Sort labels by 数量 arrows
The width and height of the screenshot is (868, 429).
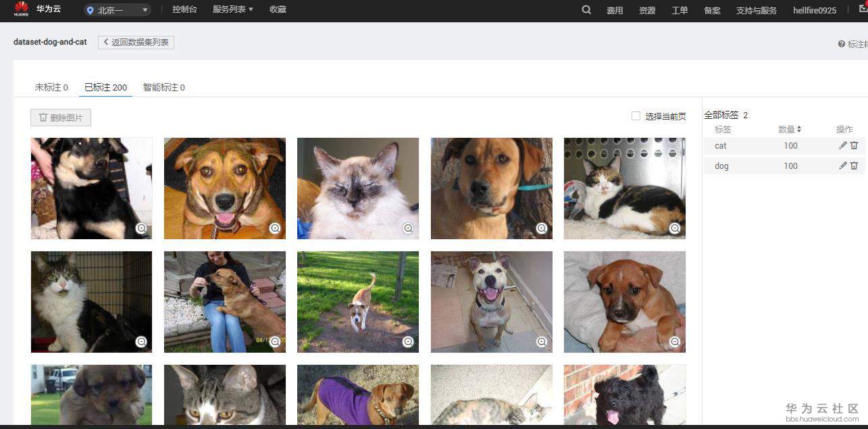coord(799,129)
